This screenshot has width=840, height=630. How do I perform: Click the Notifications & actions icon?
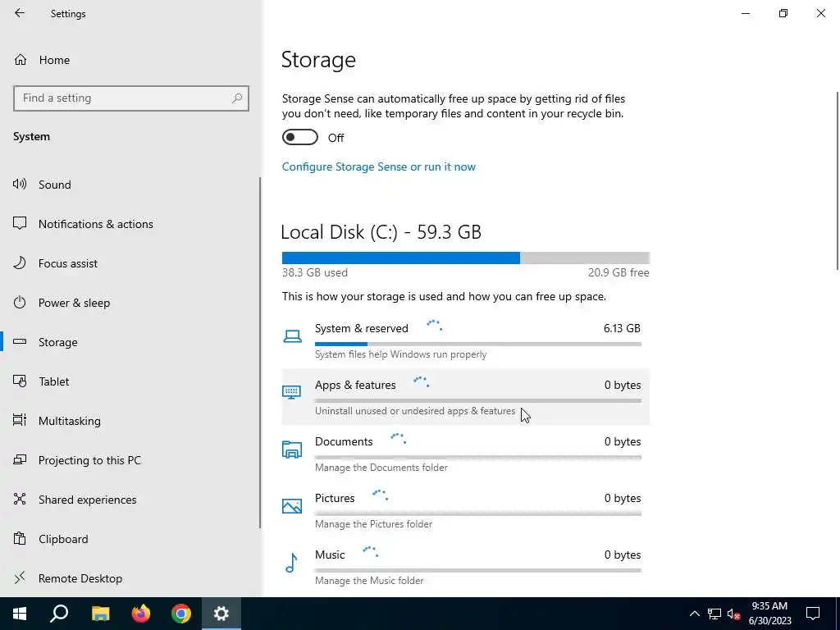click(20, 223)
